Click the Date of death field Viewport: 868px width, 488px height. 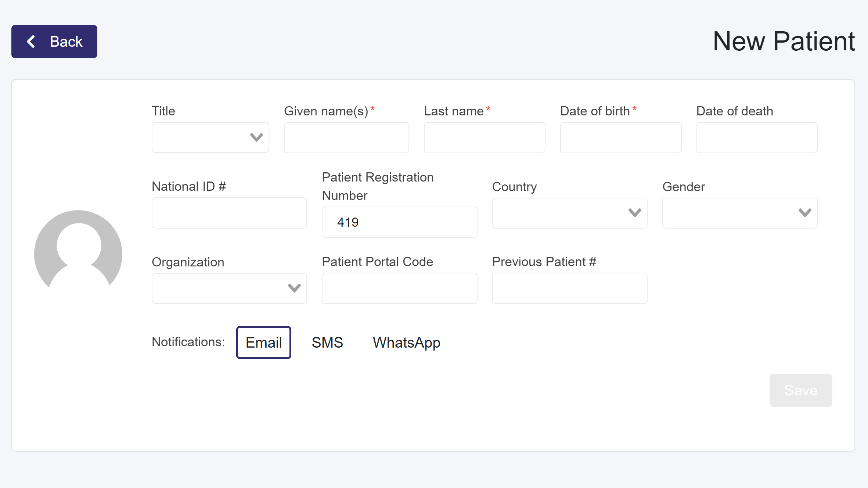coord(756,137)
